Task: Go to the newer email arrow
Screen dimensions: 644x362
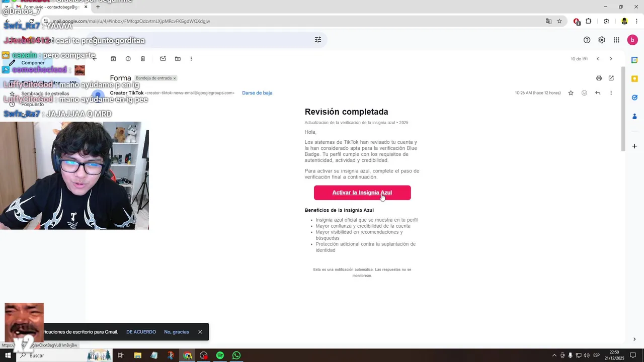Action: [x=598, y=59]
